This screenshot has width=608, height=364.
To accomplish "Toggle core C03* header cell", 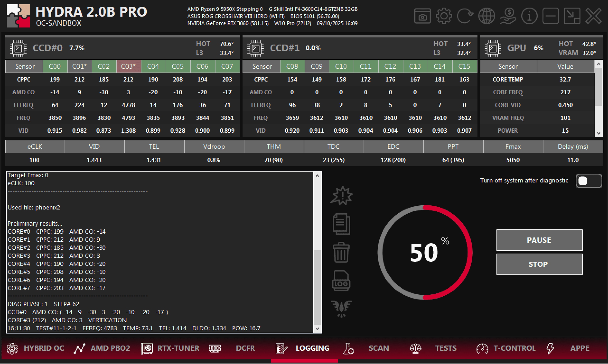I will 128,66.
